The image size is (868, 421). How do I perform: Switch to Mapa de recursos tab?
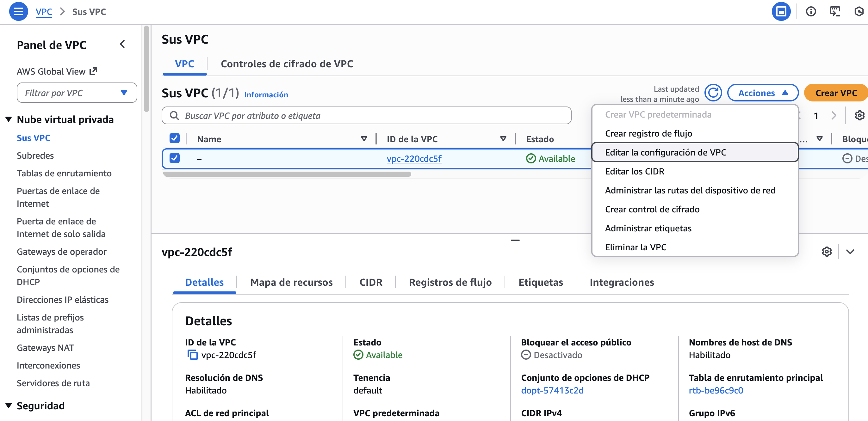(x=291, y=282)
